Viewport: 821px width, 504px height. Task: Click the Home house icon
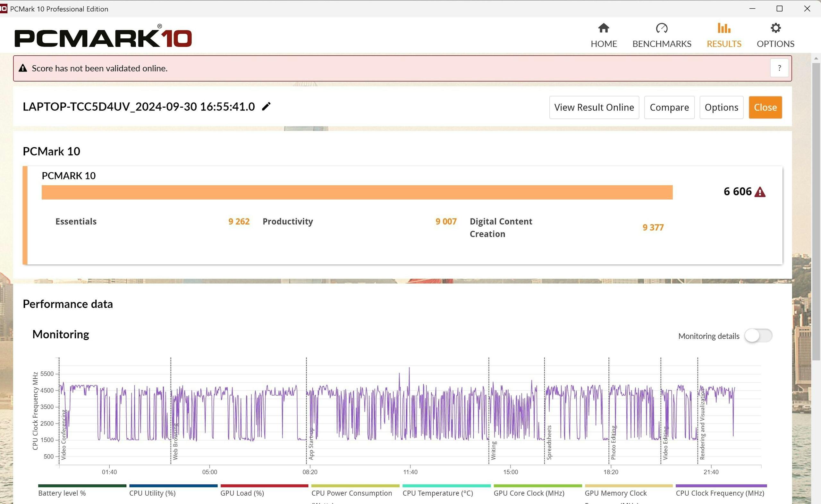604,28
